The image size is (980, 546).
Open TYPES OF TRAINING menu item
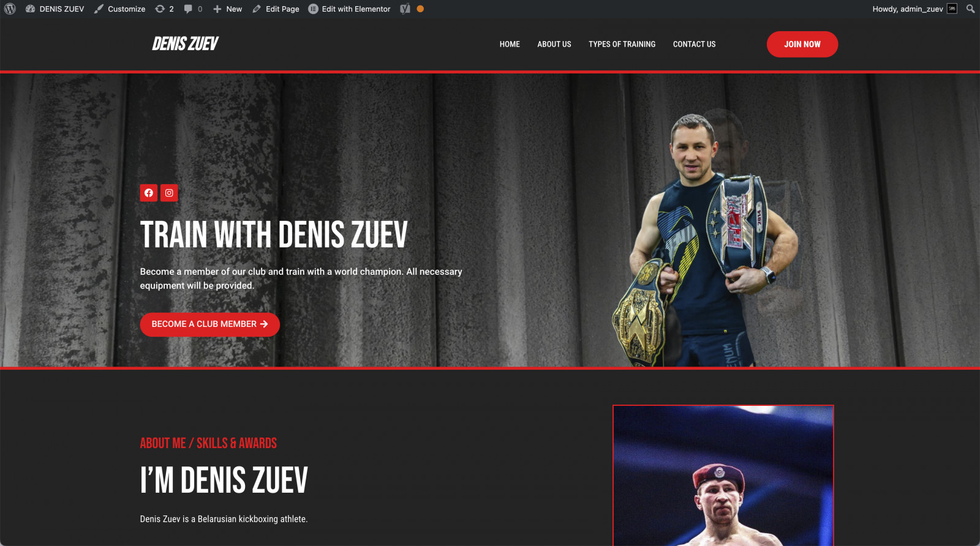(x=622, y=44)
